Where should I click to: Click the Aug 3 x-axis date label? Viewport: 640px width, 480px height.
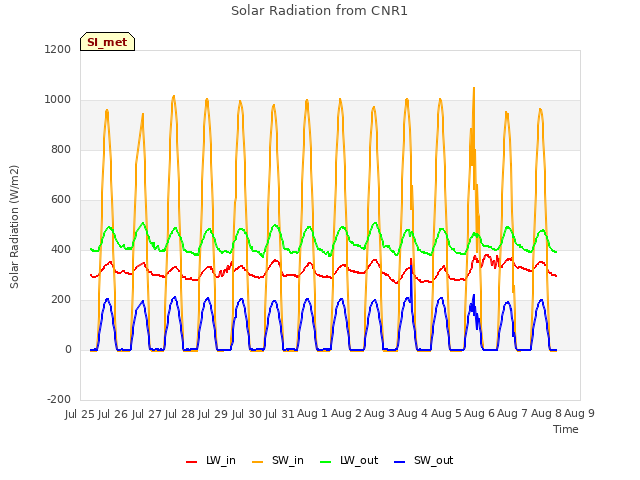379,413
